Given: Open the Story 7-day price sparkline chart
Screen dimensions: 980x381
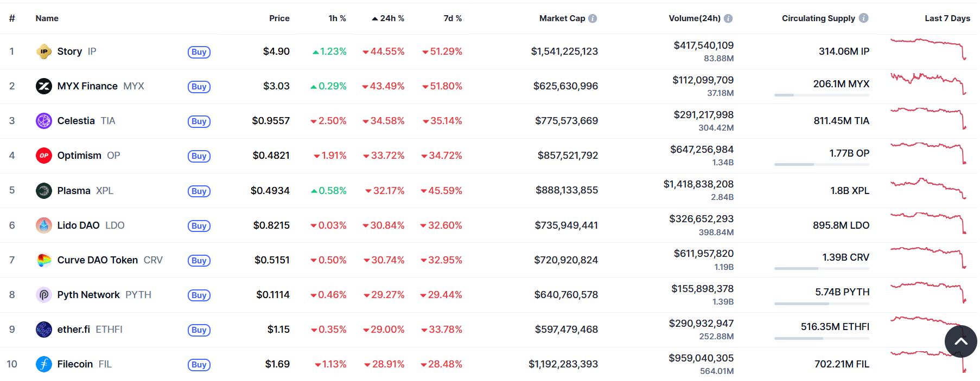Looking at the screenshot, I should pyautogui.click(x=928, y=49).
